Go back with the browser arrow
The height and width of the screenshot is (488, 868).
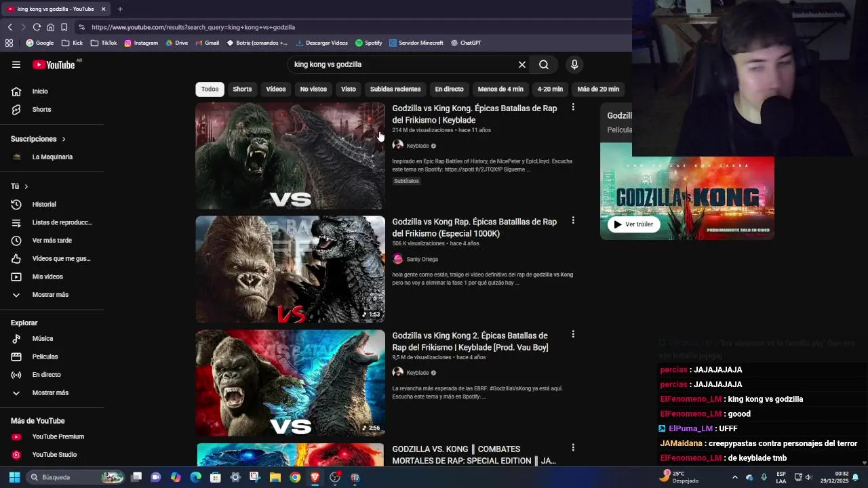(9, 27)
